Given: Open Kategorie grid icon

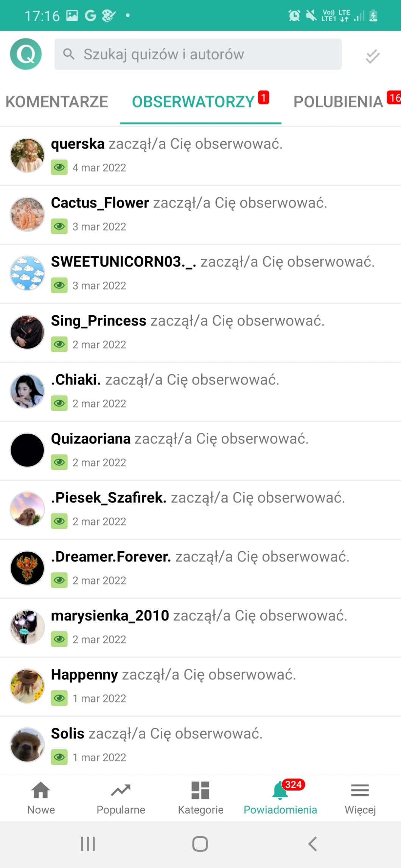Looking at the screenshot, I should (201, 790).
